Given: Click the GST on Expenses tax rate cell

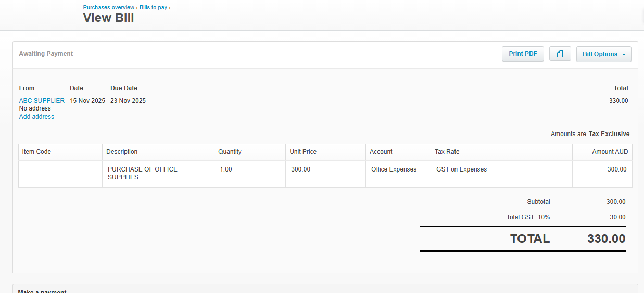Looking at the screenshot, I should pos(461,169).
